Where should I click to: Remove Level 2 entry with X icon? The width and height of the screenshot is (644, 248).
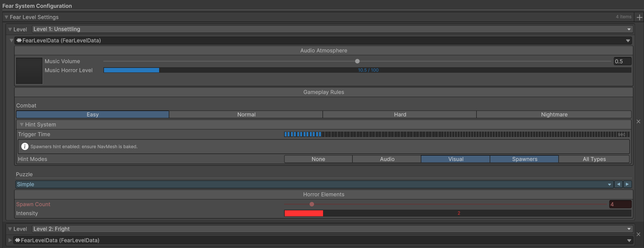(x=638, y=234)
